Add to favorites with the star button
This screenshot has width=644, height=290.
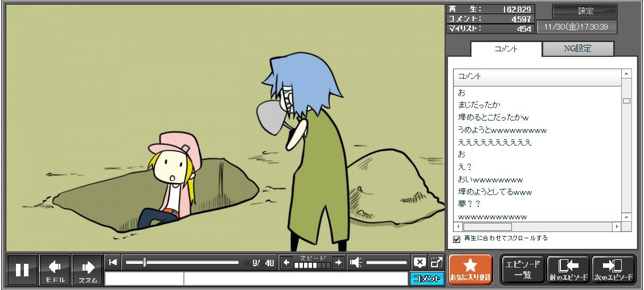(x=470, y=270)
